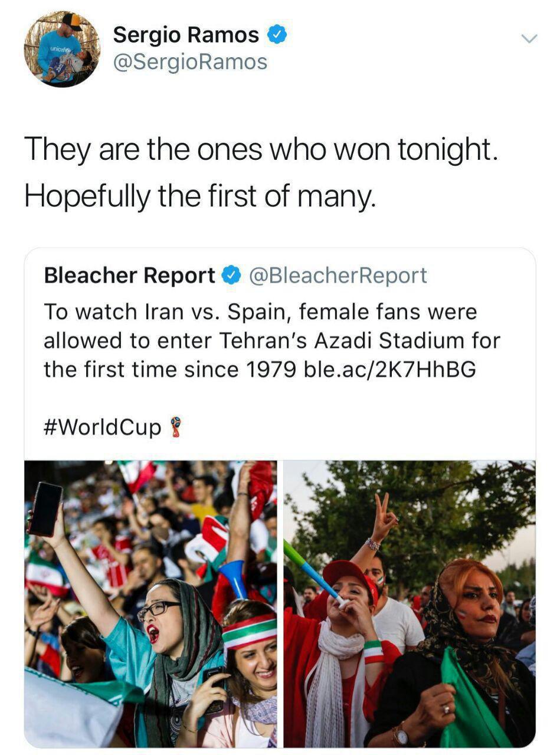
Task: Follow the ble.ac/2K7HhBG link
Action: pos(389,369)
